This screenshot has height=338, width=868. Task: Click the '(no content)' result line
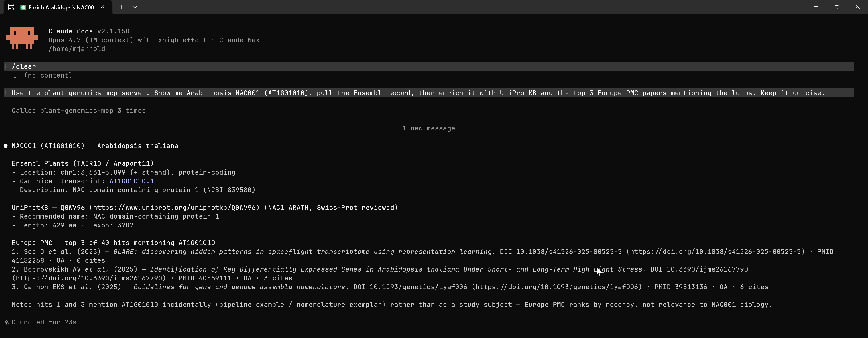coord(48,75)
